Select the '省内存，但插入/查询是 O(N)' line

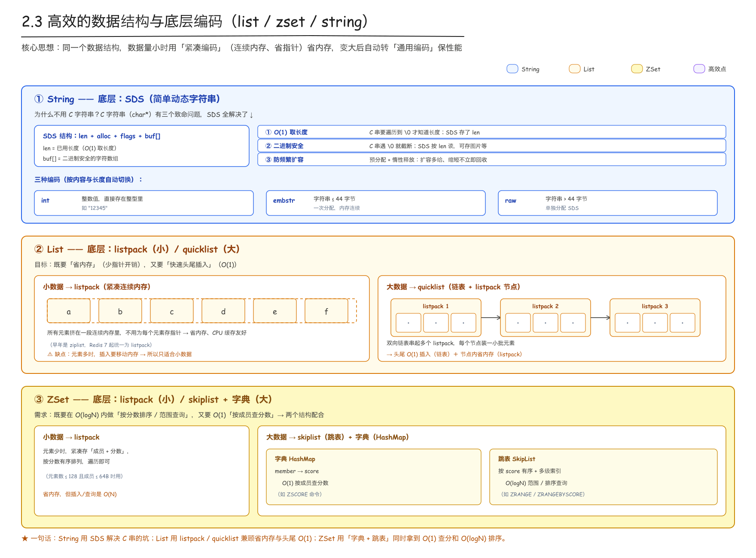tap(80, 494)
